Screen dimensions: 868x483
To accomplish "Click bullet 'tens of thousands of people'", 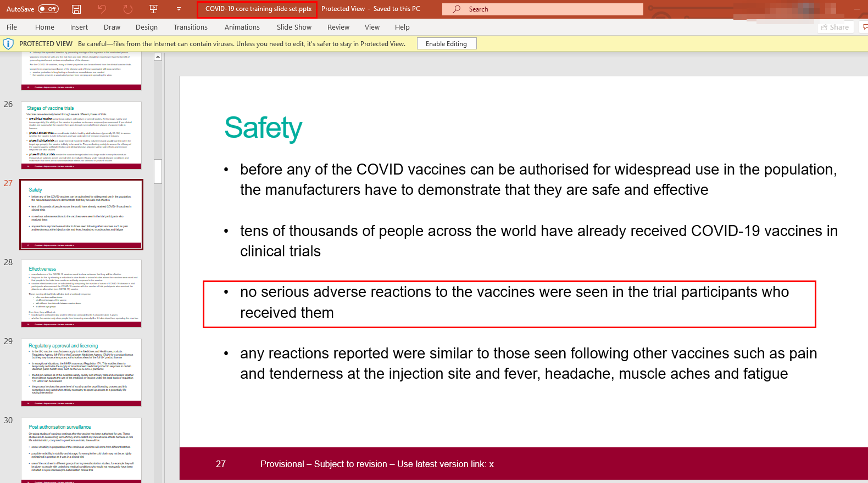I will [x=539, y=241].
